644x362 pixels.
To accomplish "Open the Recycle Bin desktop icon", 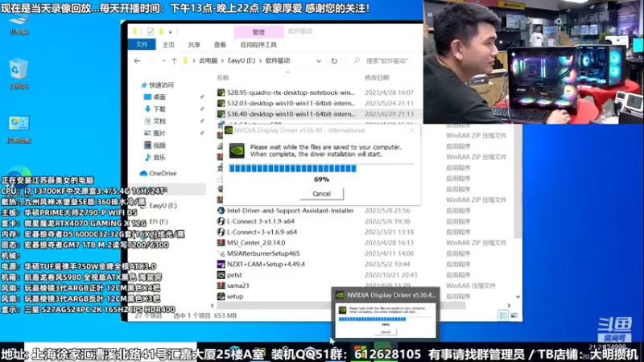I will coord(19,74).
